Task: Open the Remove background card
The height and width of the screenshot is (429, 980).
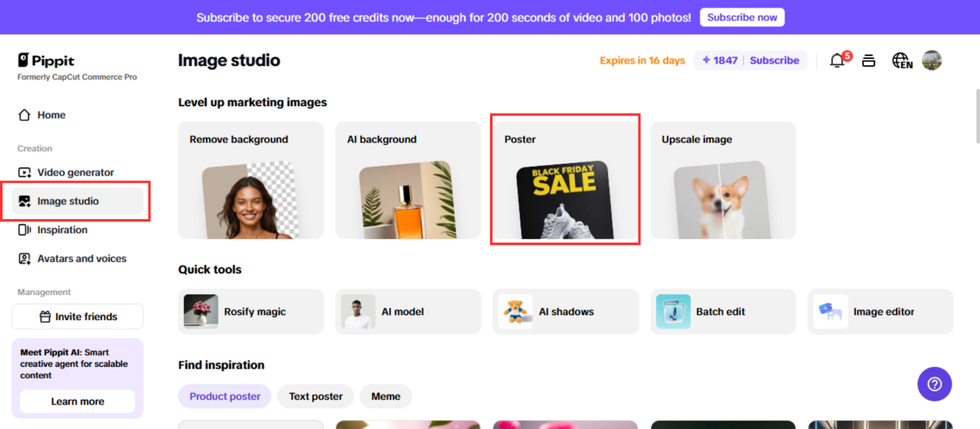Action: pyautogui.click(x=251, y=180)
